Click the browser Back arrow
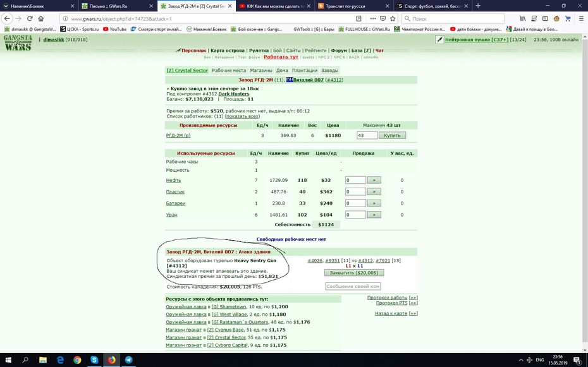This screenshot has width=588, height=367. [x=7, y=18]
